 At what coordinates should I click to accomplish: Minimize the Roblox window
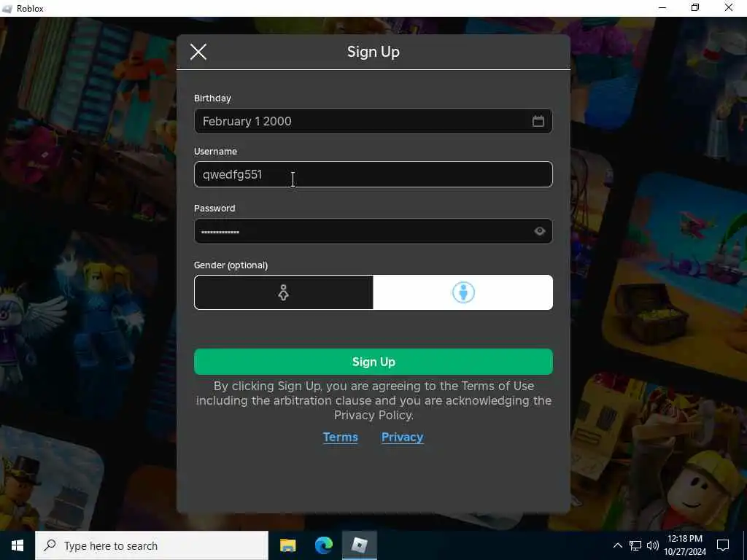point(662,8)
